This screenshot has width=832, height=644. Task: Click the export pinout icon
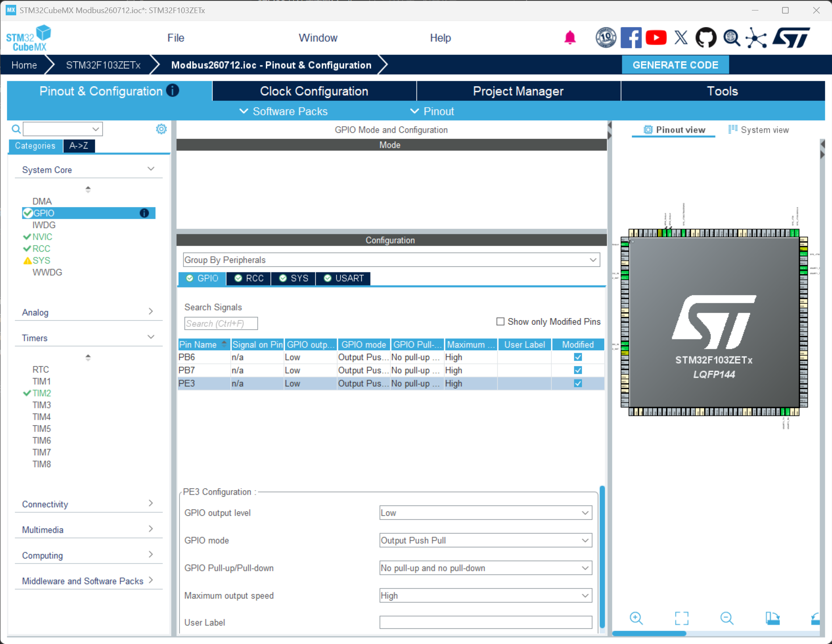[x=772, y=618]
